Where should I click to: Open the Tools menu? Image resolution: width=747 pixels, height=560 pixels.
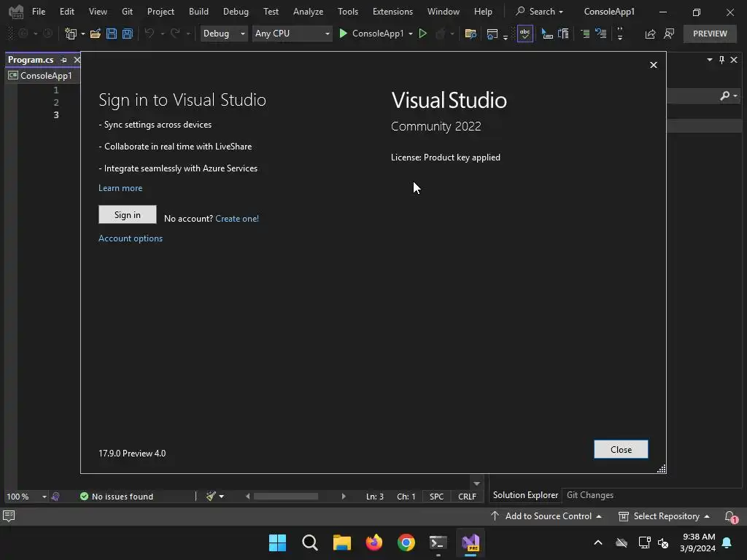tap(348, 12)
